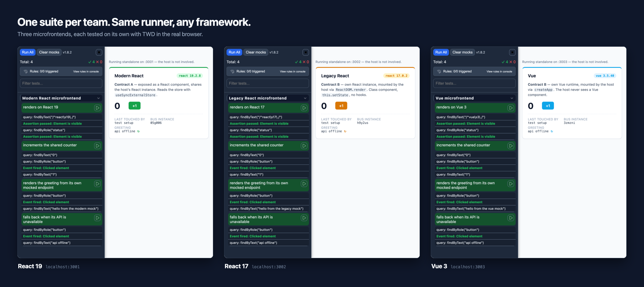The width and height of the screenshot is (644, 287).
Task: Select 'hello from the legacy mock' query row
Action: click(268, 209)
